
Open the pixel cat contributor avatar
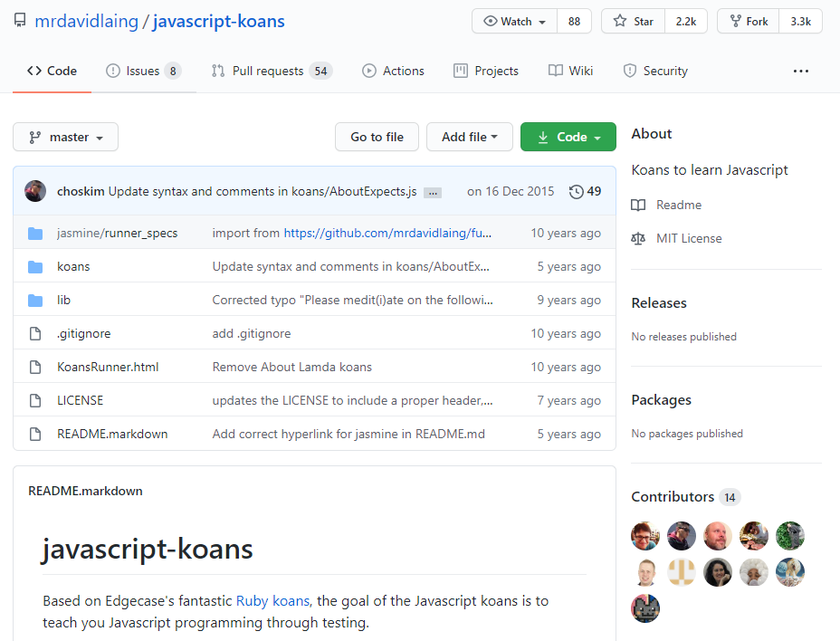tap(645, 608)
